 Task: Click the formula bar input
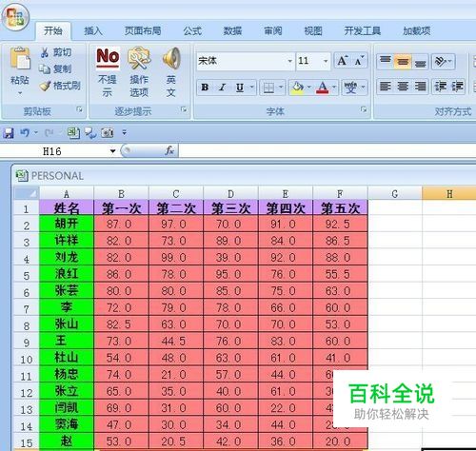coord(327,151)
